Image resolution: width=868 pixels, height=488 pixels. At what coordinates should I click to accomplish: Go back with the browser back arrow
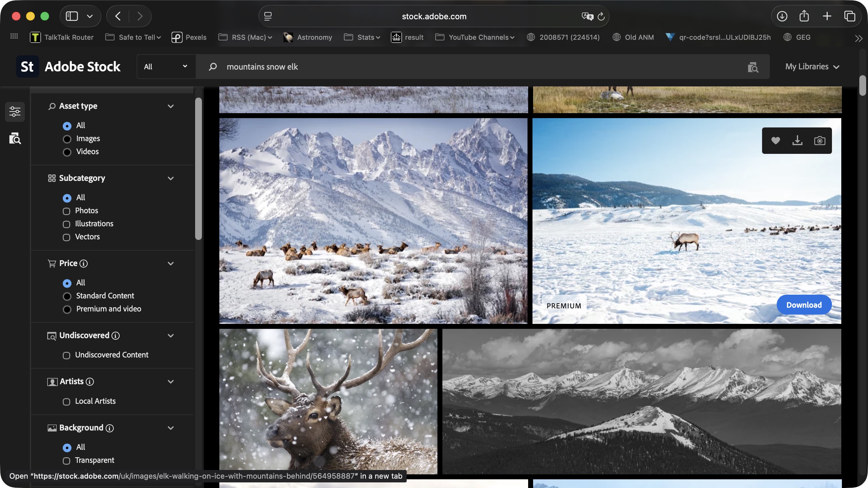tap(118, 16)
